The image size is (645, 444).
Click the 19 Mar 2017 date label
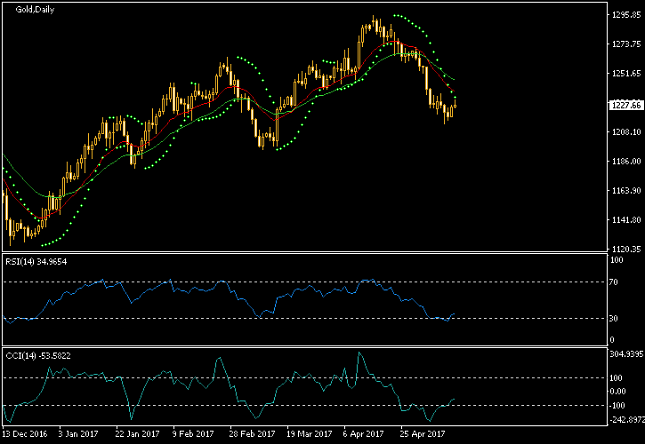point(309,434)
